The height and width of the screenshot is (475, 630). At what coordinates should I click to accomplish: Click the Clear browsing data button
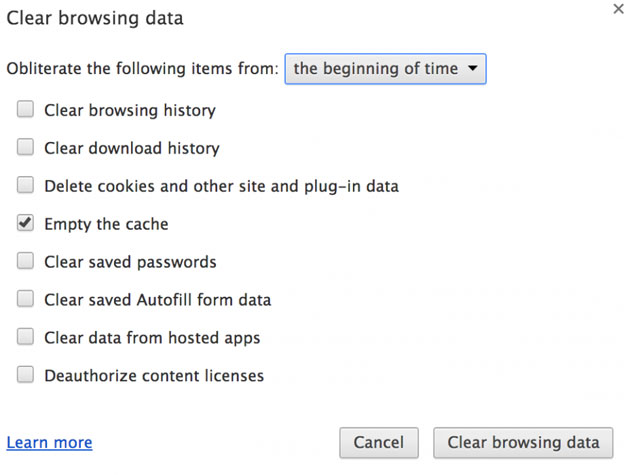[523, 442]
